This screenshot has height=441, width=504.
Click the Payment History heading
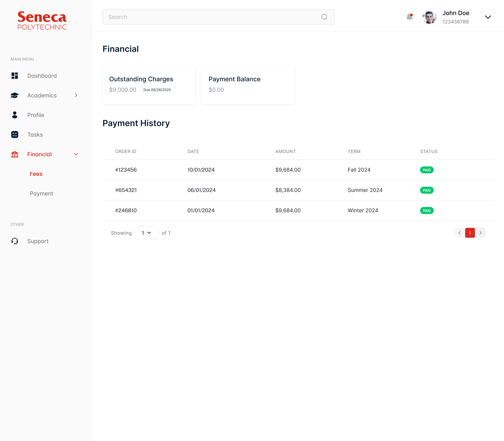click(136, 123)
